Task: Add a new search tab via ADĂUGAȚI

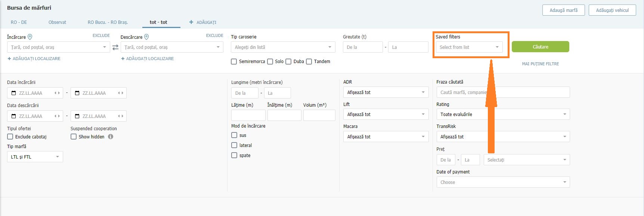Action: point(203,22)
